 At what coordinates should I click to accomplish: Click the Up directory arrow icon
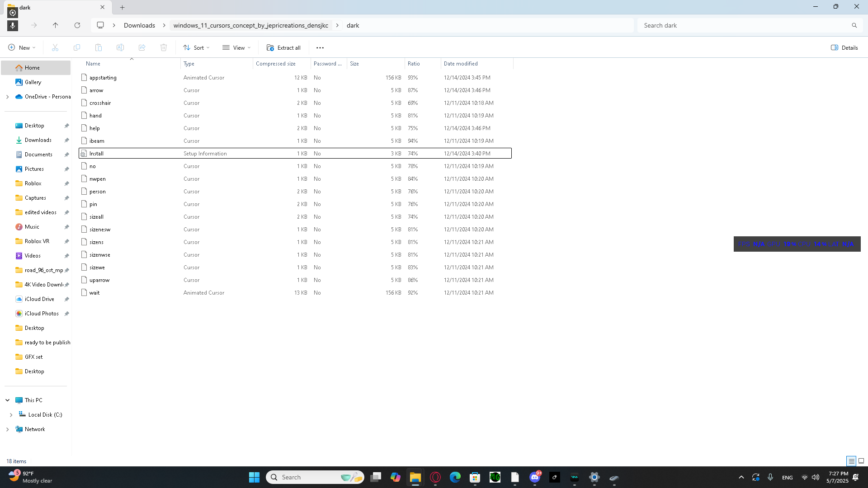pos(56,25)
